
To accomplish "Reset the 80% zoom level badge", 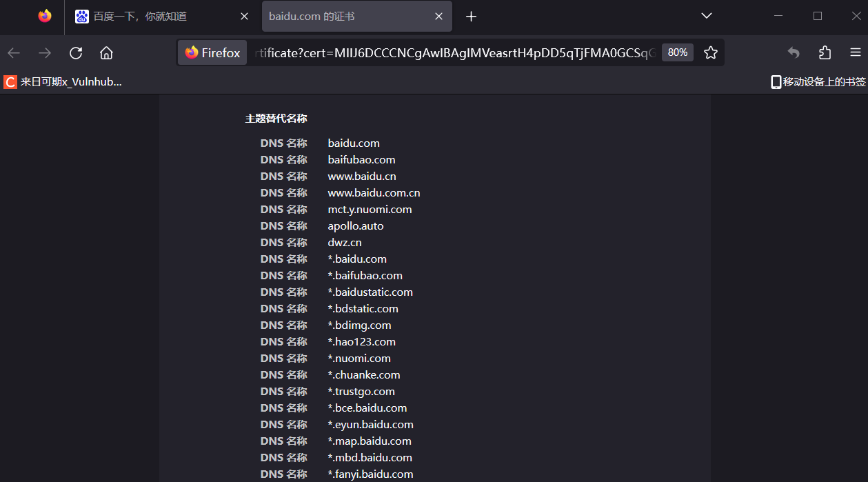I will tap(678, 52).
